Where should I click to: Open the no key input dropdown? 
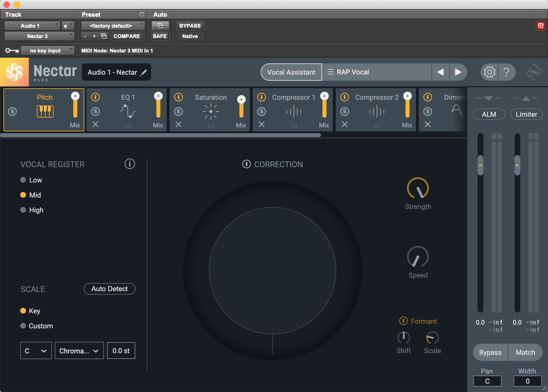[x=48, y=51]
